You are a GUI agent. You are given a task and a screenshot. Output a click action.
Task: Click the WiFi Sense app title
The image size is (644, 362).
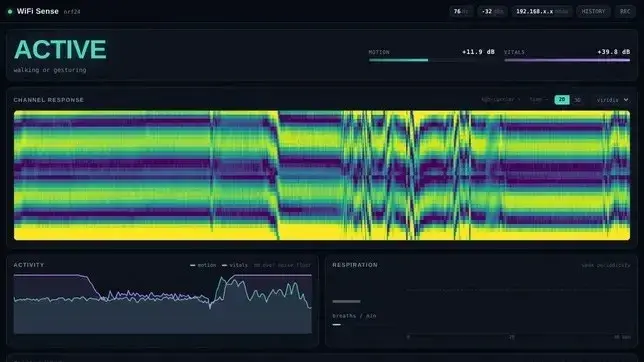tap(37, 12)
